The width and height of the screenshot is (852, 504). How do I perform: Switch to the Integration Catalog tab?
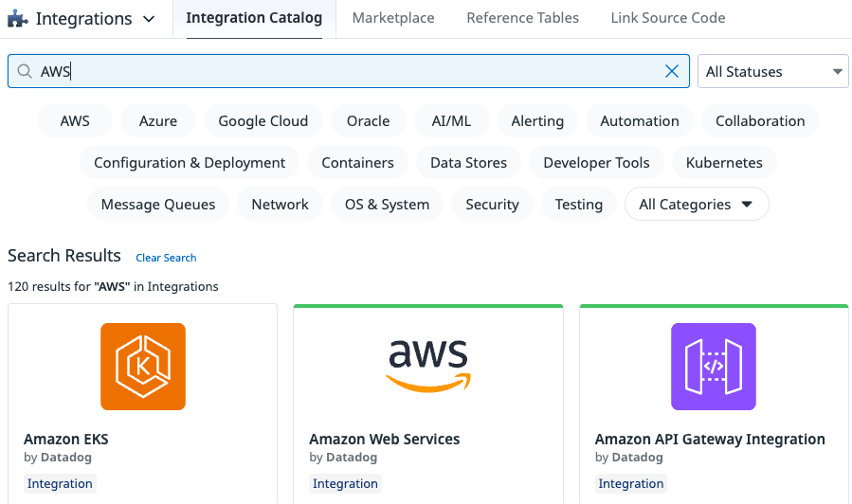[x=254, y=18]
